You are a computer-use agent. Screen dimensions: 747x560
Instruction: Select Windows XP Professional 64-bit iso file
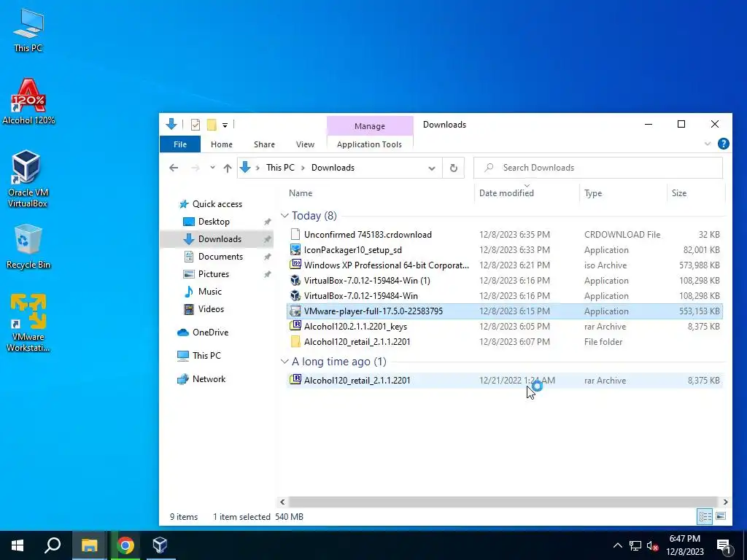point(505,265)
